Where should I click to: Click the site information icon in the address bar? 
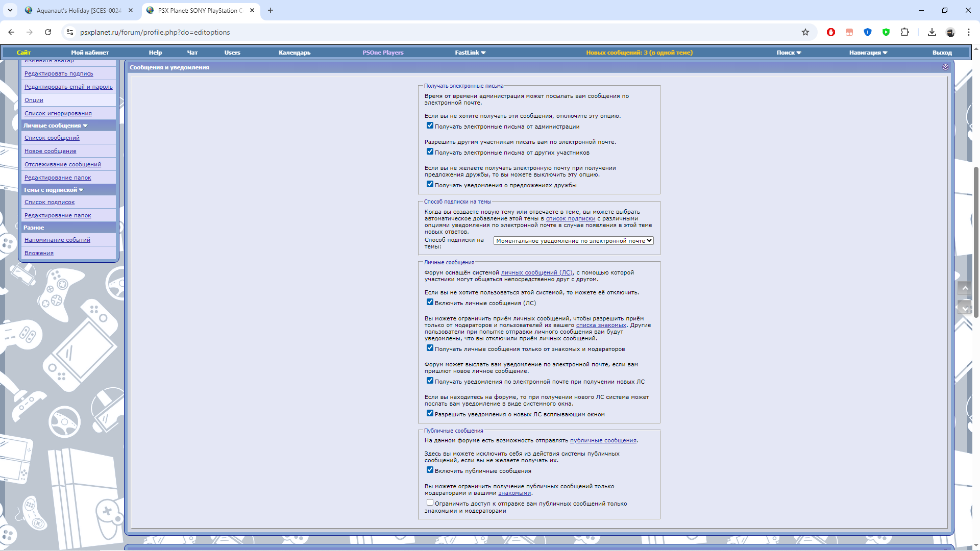(70, 32)
